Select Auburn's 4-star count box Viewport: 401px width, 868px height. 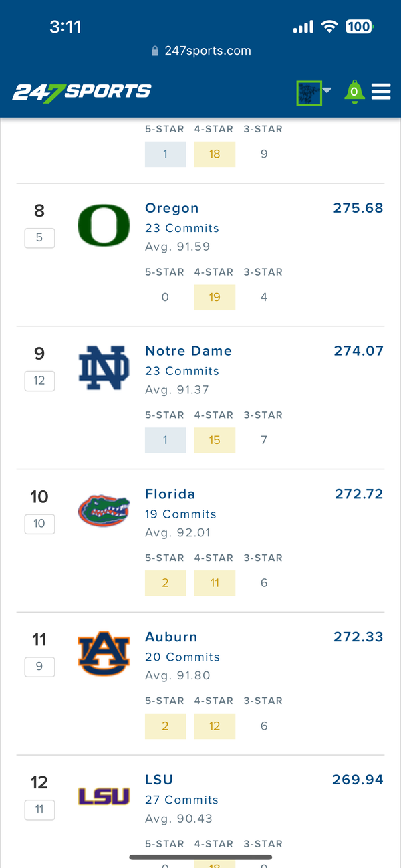pos(215,726)
